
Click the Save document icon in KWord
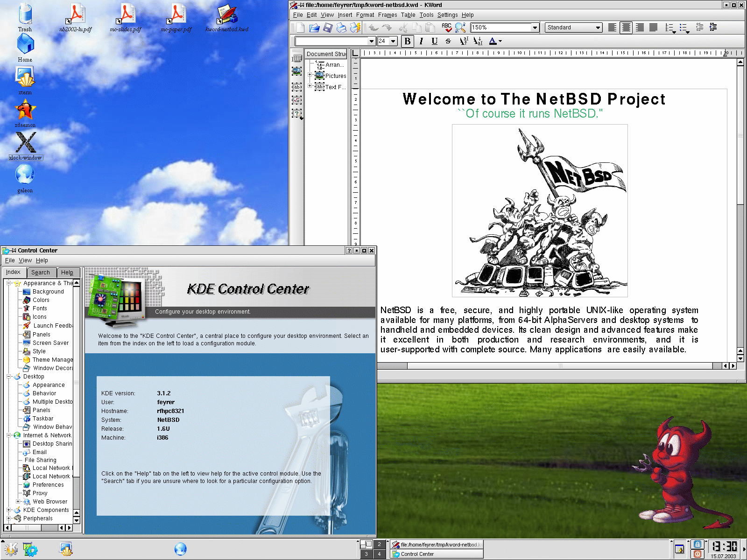(x=328, y=28)
